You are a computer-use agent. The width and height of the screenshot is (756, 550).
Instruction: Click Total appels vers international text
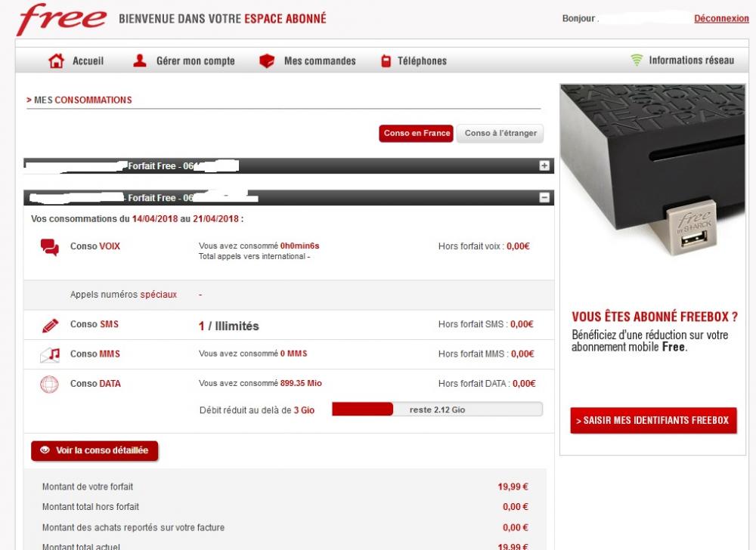(254, 256)
